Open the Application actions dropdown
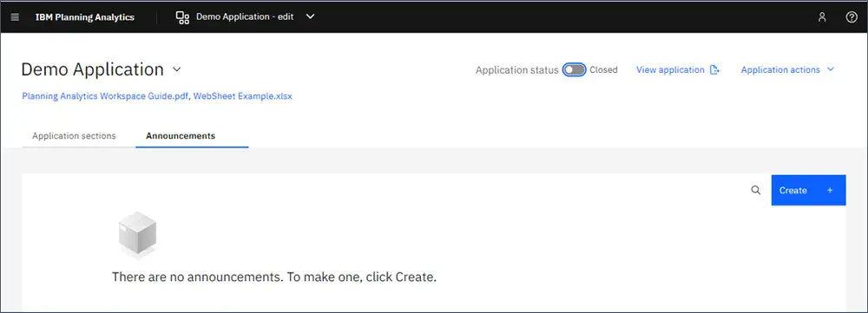The width and height of the screenshot is (868, 313). tap(787, 69)
